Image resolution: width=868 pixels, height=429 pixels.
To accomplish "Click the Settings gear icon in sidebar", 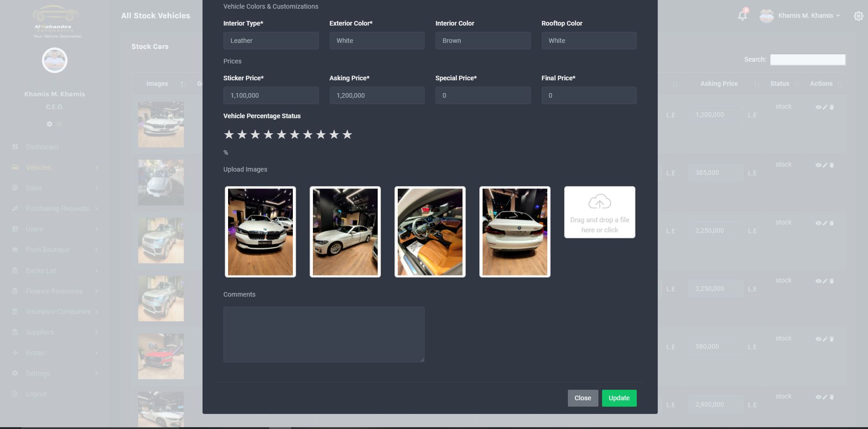I will pyautogui.click(x=15, y=373).
